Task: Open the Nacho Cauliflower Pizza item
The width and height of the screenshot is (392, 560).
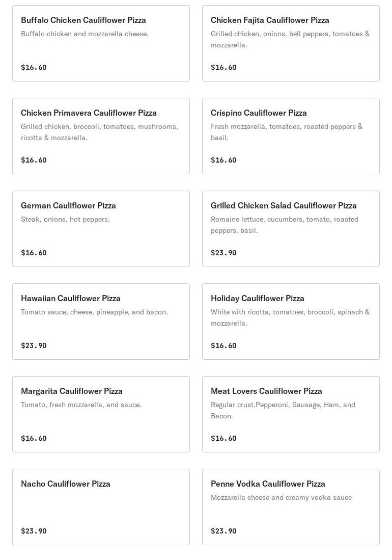Action: (x=101, y=507)
